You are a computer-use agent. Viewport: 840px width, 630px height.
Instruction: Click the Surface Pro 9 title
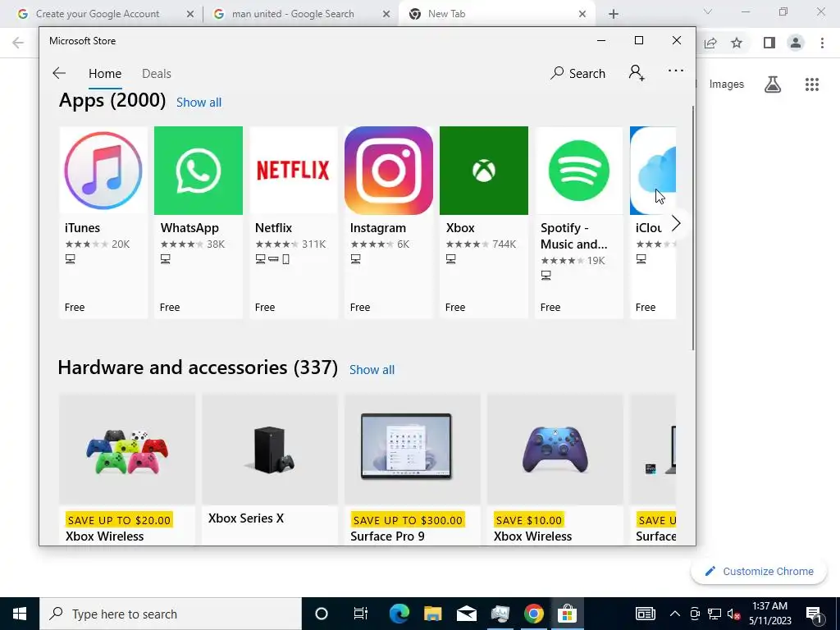click(x=387, y=536)
